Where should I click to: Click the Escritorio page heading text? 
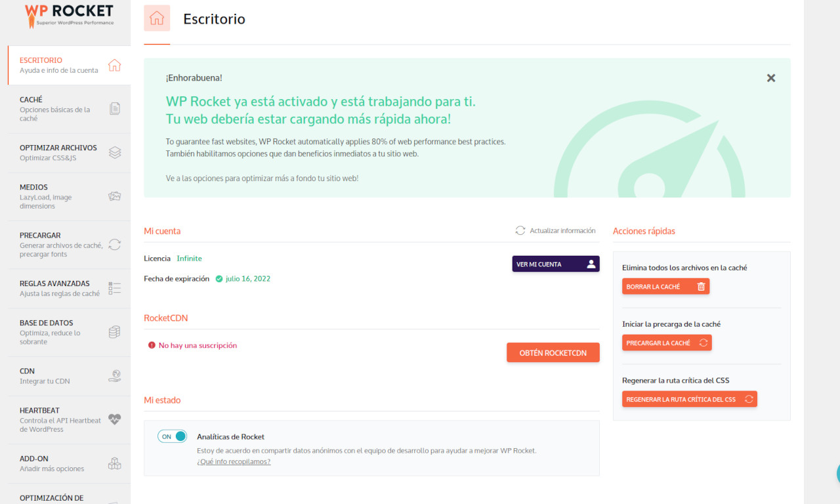click(x=214, y=19)
